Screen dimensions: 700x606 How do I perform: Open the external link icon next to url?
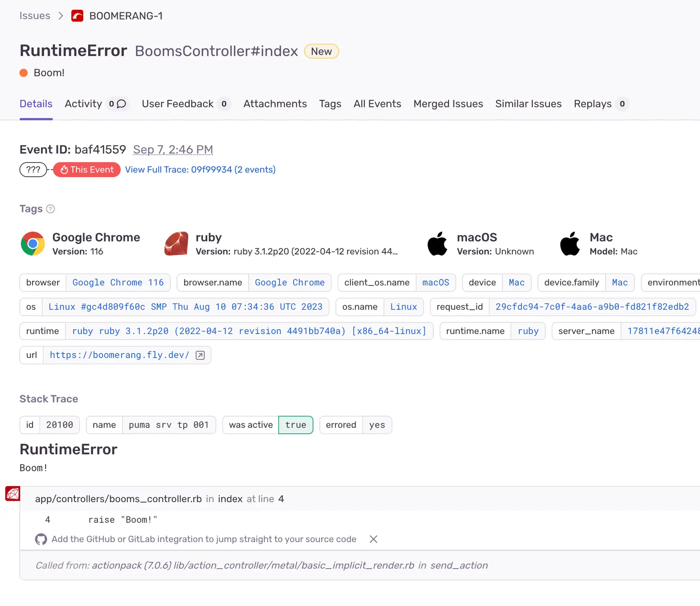click(200, 356)
